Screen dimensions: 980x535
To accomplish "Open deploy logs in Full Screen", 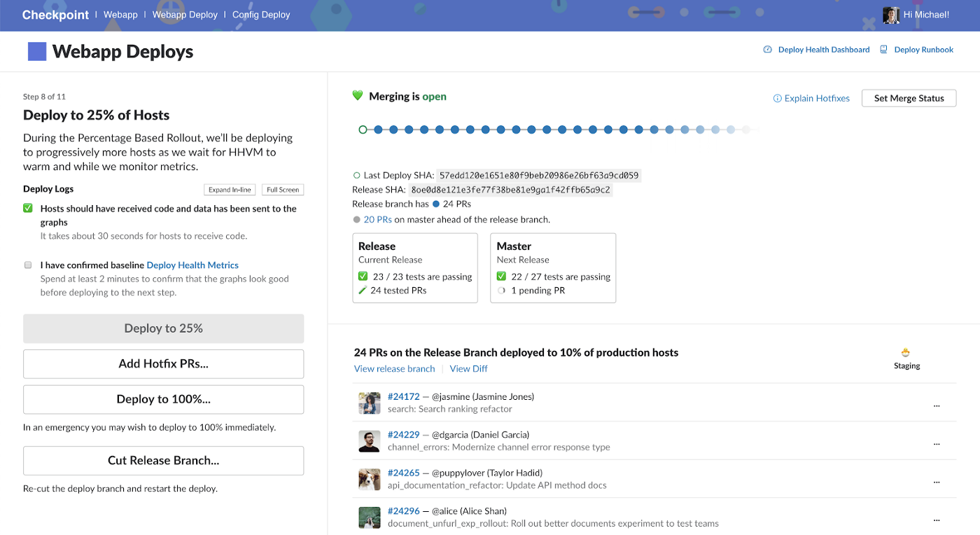I will (x=283, y=190).
